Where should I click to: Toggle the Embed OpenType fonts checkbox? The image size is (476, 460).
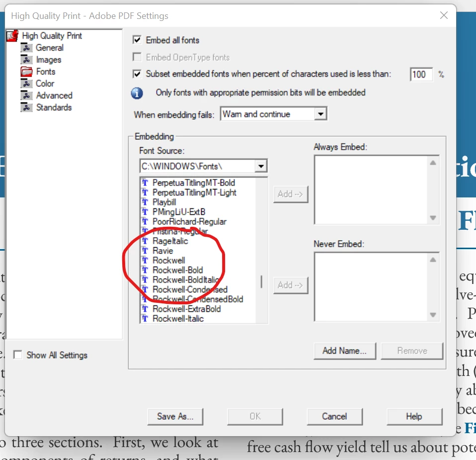click(137, 57)
